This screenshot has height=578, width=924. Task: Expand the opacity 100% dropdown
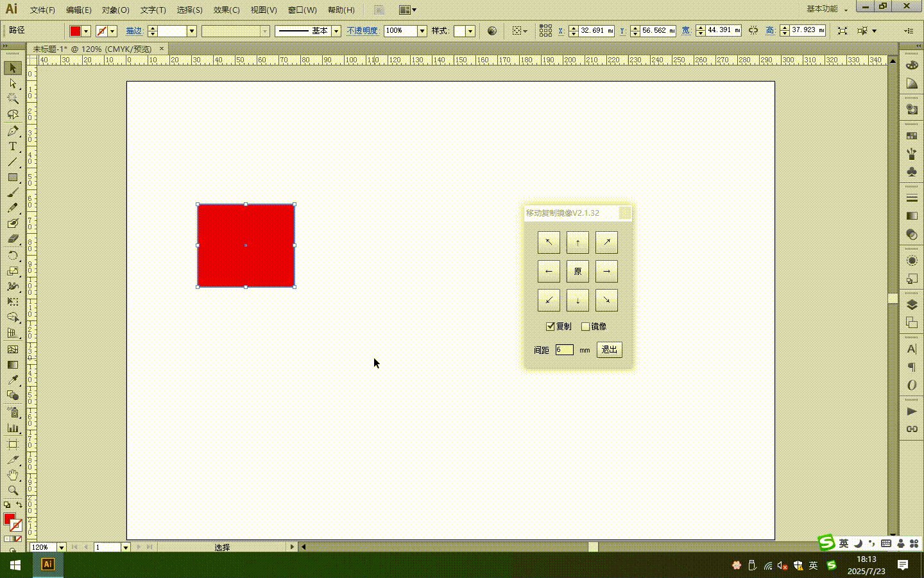pyautogui.click(x=422, y=31)
